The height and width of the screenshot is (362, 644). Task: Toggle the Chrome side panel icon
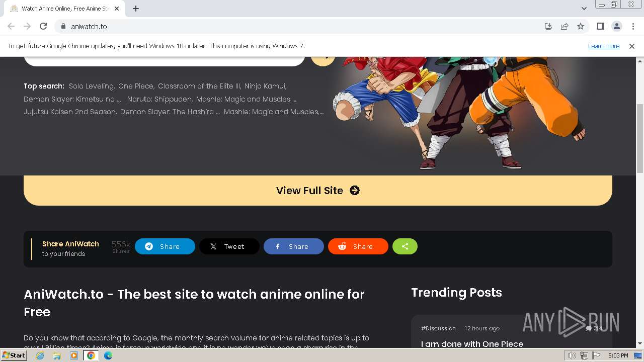coord(600,26)
